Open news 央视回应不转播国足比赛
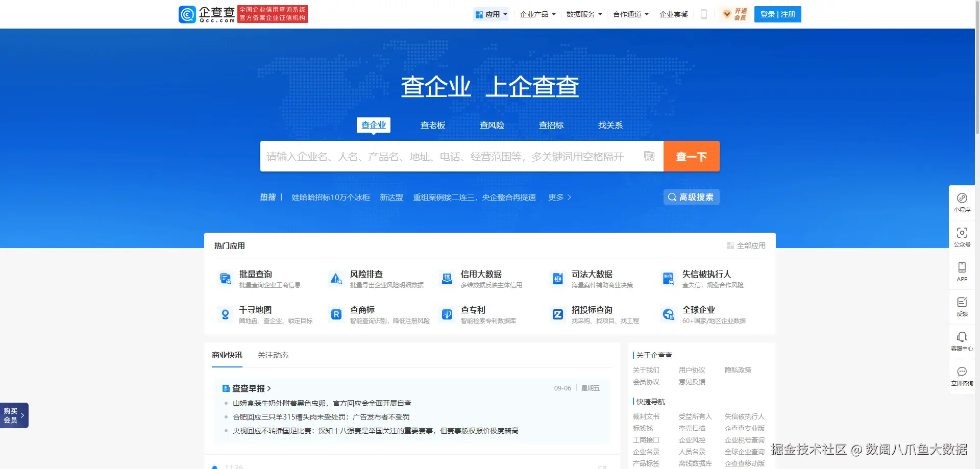Viewport: 980px width, 469px height. pos(376,431)
